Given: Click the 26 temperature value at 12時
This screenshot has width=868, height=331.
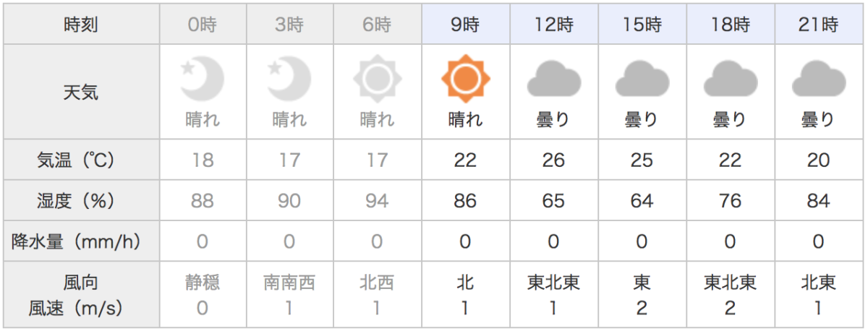Looking at the screenshot, I should pos(553,160).
